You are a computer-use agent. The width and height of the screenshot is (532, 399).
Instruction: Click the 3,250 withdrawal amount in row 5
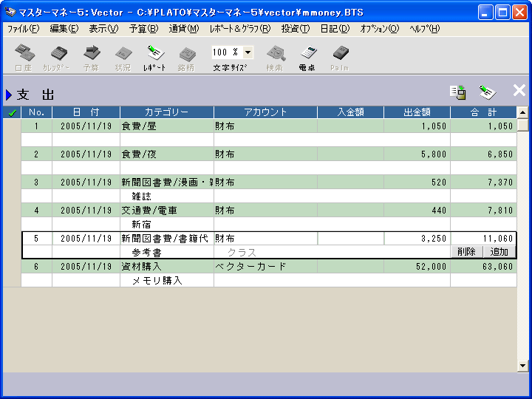point(417,239)
